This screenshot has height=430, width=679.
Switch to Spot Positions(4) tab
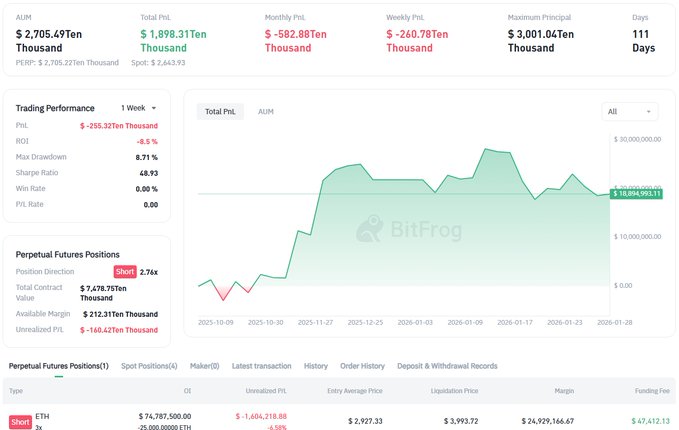[149, 366]
